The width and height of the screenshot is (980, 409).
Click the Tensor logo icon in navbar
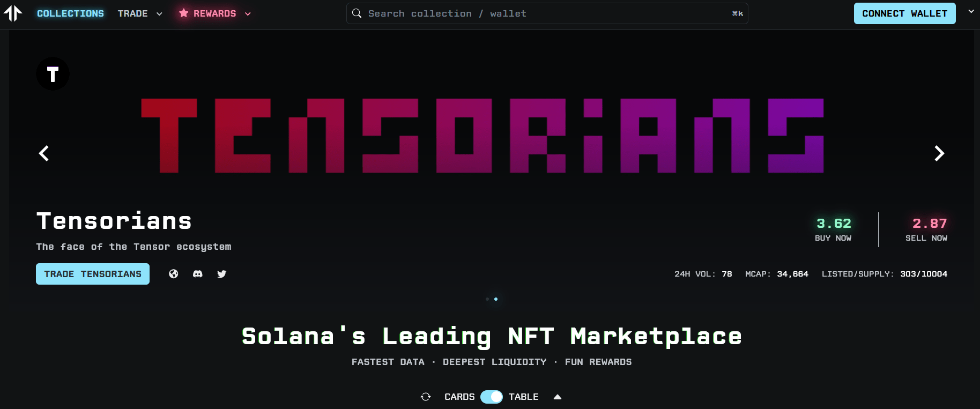point(13,13)
